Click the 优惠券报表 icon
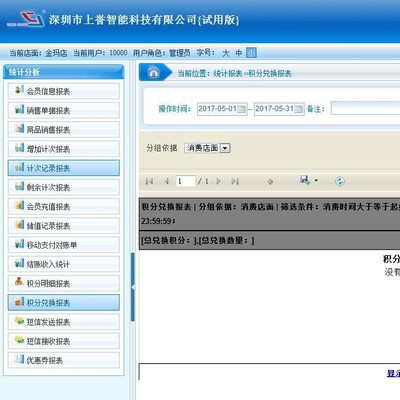400x400 pixels. pyautogui.click(x=19, y=359)
